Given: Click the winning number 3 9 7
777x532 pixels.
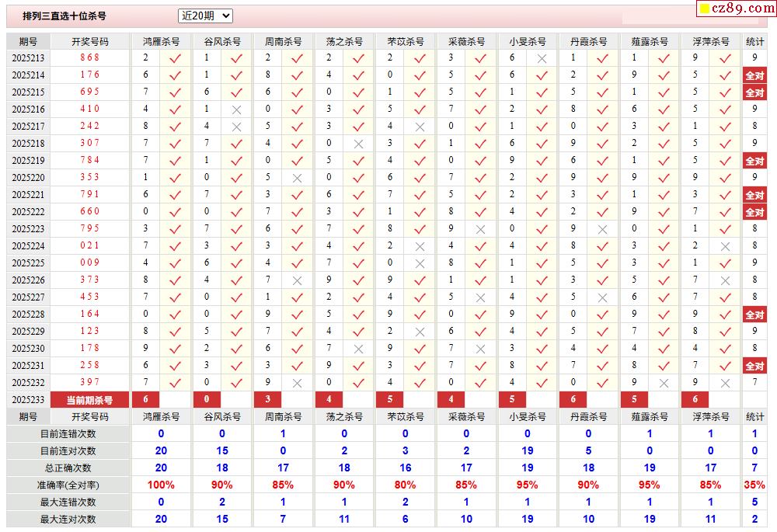Looking at the screenshot, I should tap(89, 382).
